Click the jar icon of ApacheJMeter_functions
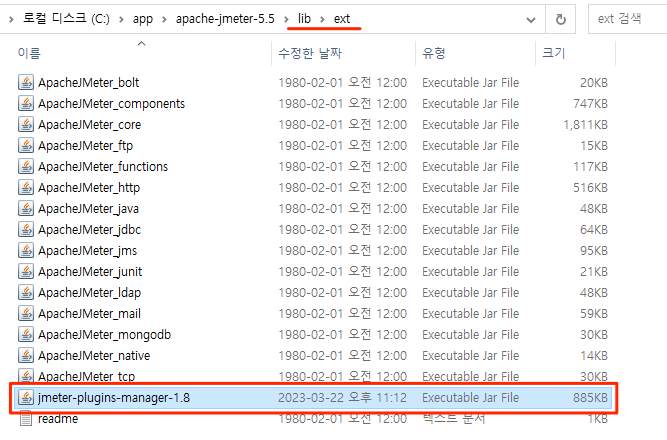This screenshot has height=440, width=667. pyautogui.click(x=26, y=166)
